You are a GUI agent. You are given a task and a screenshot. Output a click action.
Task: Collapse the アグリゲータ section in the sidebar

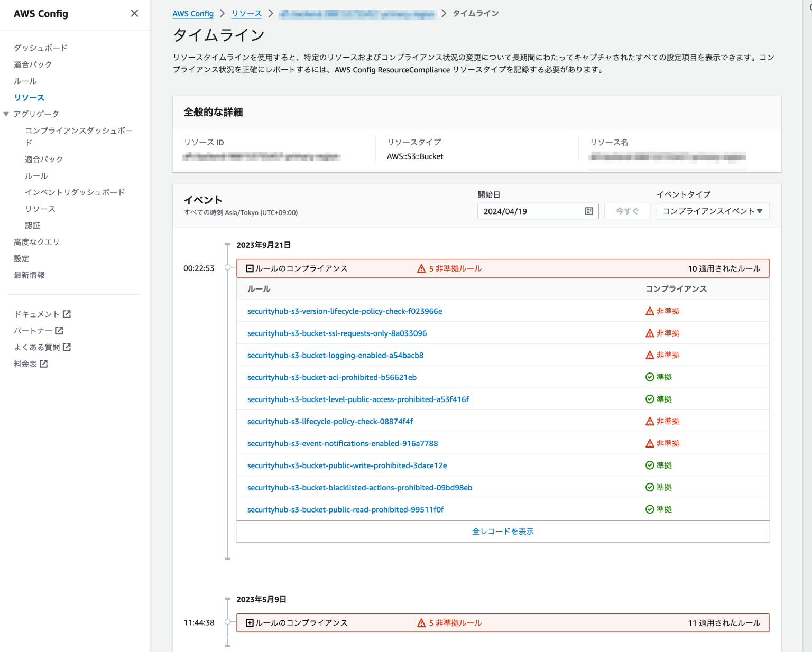point(6,114)
